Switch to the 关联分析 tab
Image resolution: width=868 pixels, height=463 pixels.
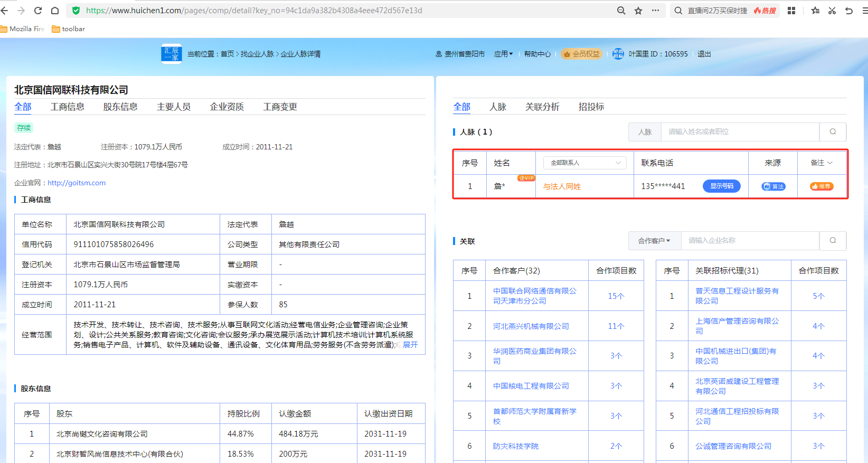pyautogui.click(x=542, y=107)
